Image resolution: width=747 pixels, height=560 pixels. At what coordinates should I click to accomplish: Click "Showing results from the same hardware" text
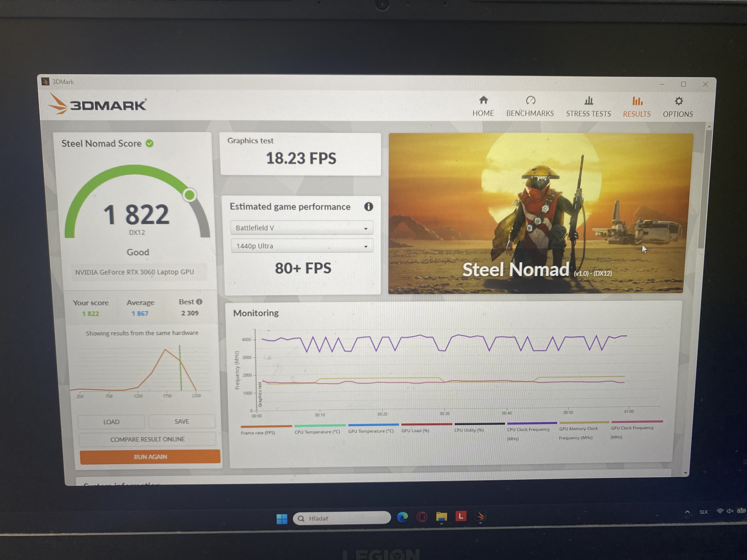[x=142, y=333]
